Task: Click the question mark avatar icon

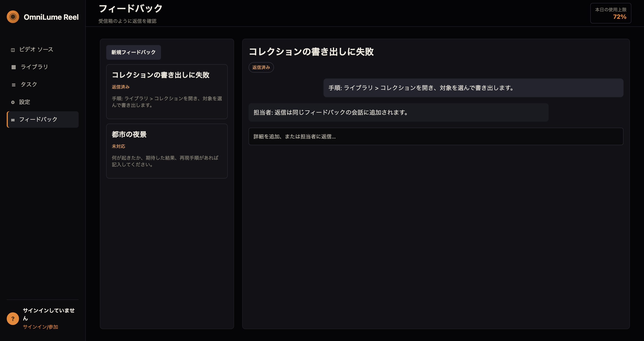Action: click(13, 318)
